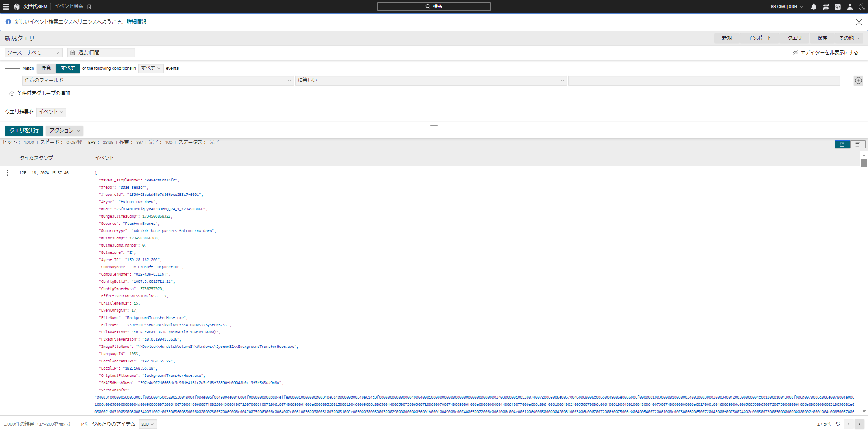Click the 次世代SIEM header title
868x433 pixels.
point(35,7)
